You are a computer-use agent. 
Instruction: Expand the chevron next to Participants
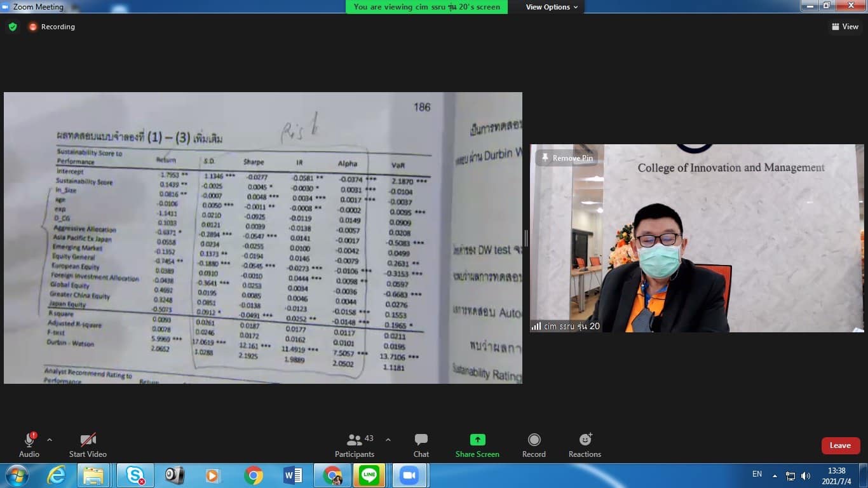click(x=388, y=440)
